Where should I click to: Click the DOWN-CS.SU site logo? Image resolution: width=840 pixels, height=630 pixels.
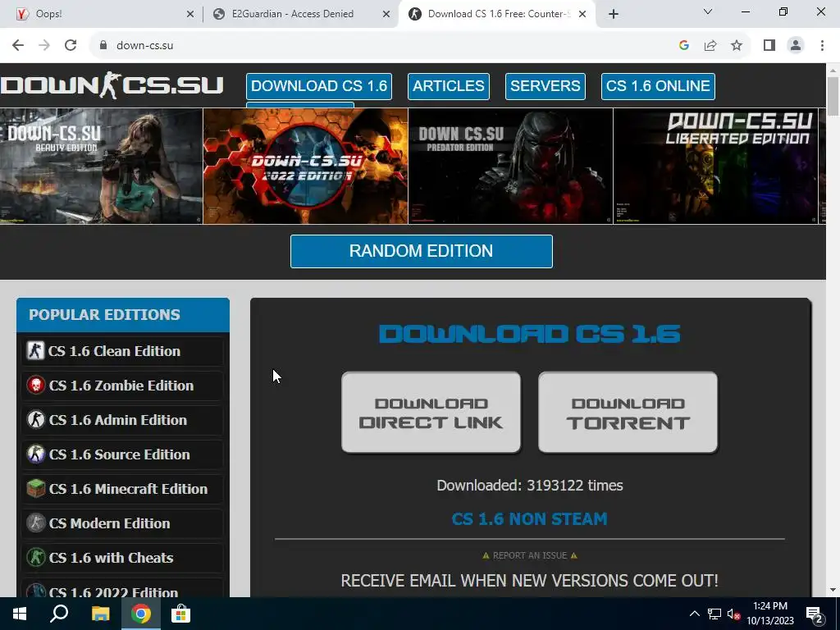tap(112, 85)
